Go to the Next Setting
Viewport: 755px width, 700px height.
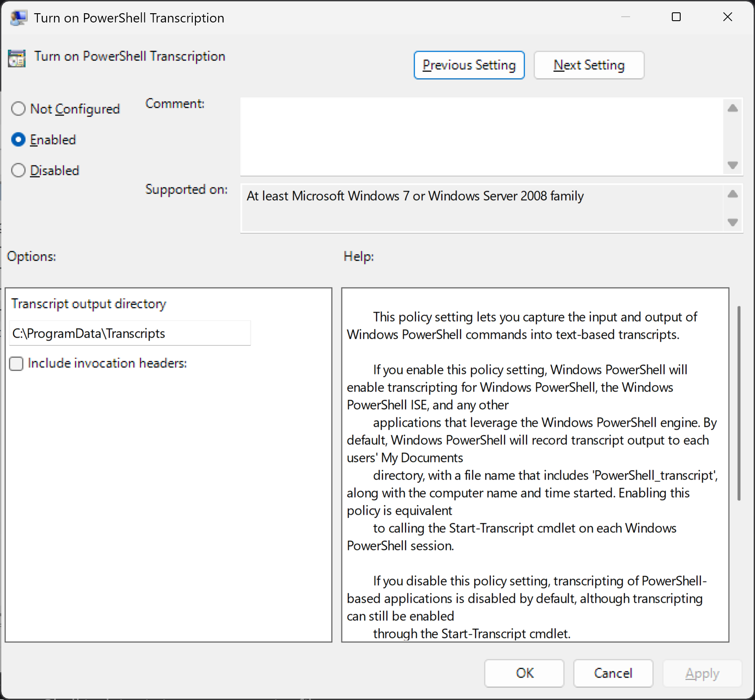(x=589, y=65)
